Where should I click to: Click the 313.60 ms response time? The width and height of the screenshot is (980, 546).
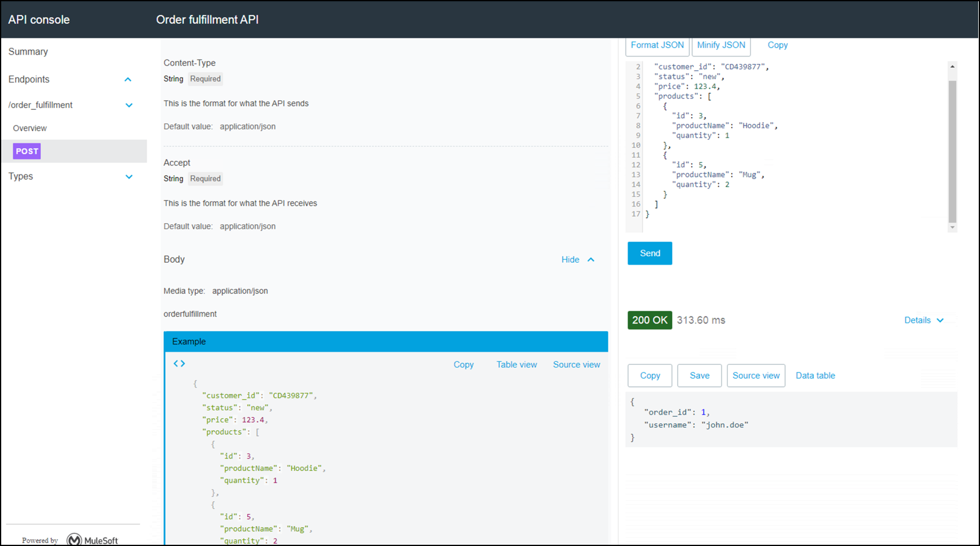click(x=701, y=320)
